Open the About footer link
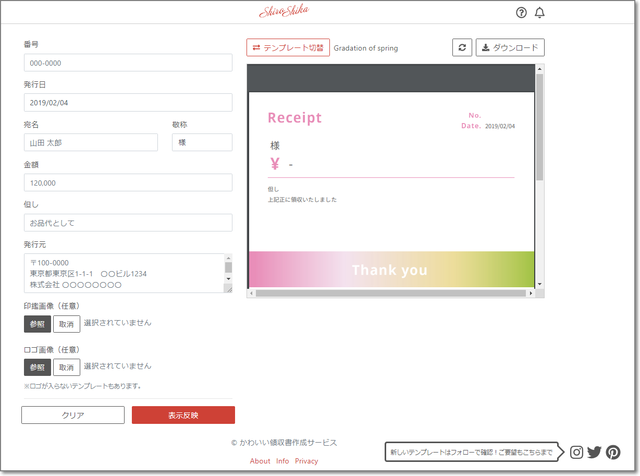The image size is (640, 476). [260, 461]
